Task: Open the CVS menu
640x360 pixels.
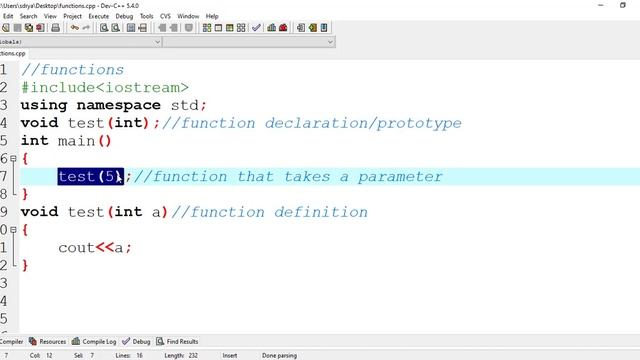Action: pos(165,16)
